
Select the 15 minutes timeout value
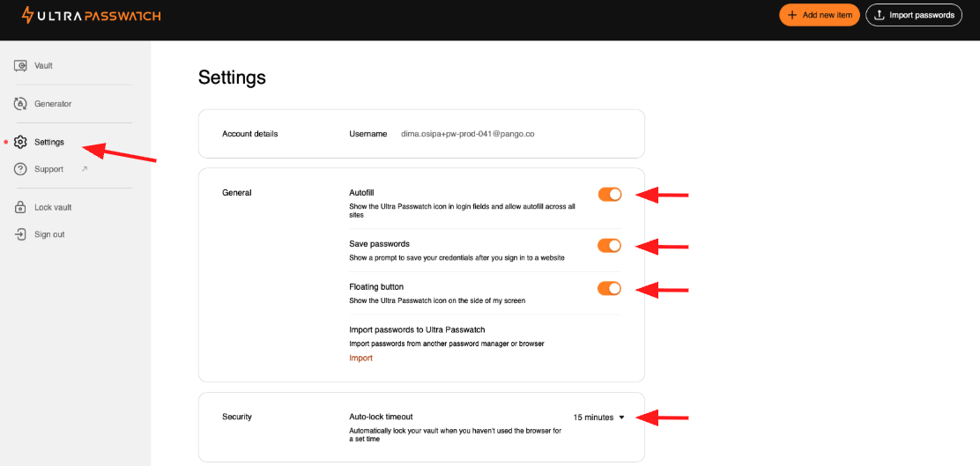pos(593,418)
